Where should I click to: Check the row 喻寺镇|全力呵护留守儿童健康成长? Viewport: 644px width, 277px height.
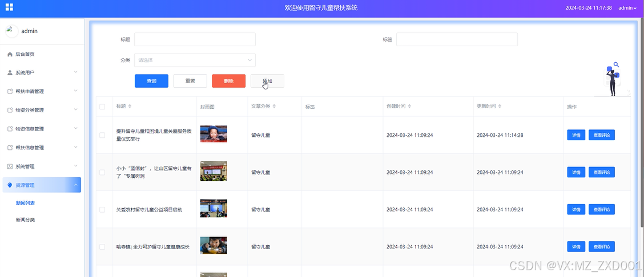pyautogui.click(x=102, y=247)
